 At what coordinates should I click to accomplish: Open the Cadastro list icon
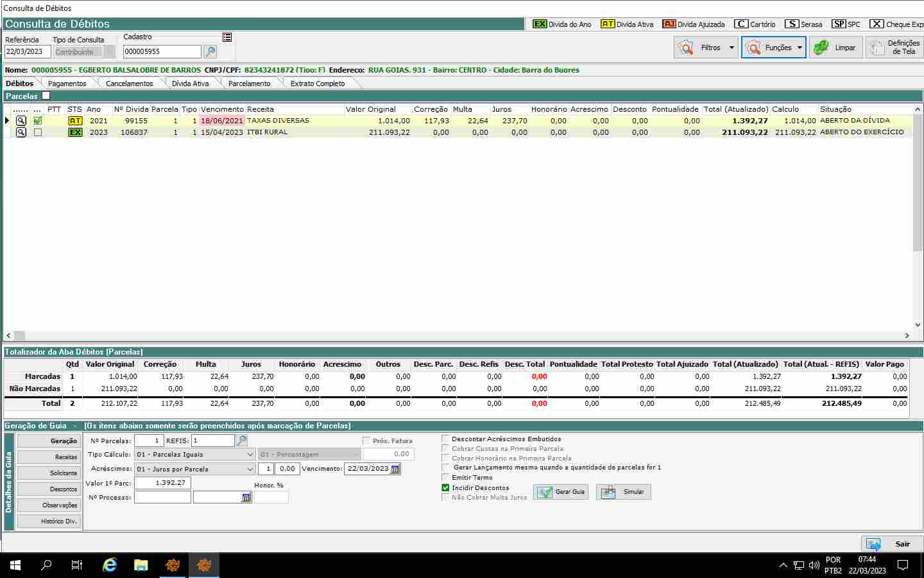227,37
